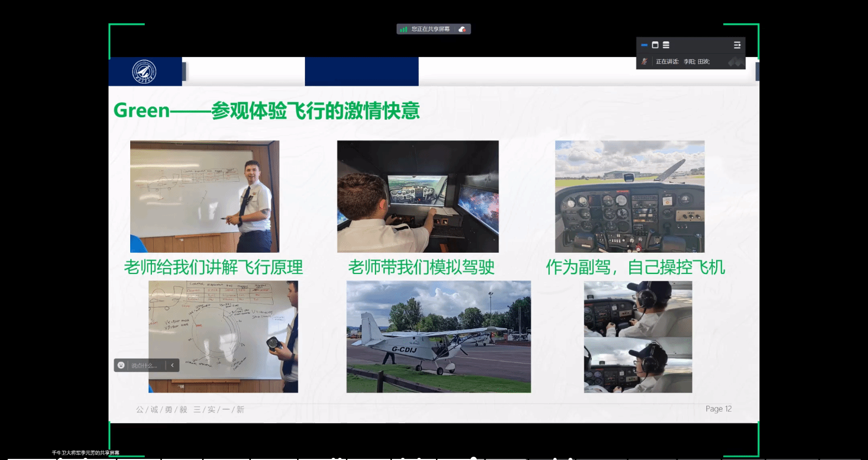Click the flight simulator cockpit photo
The width and height of the screenshot is (868, 460).
pyautogui.click(x=418, y=196)
